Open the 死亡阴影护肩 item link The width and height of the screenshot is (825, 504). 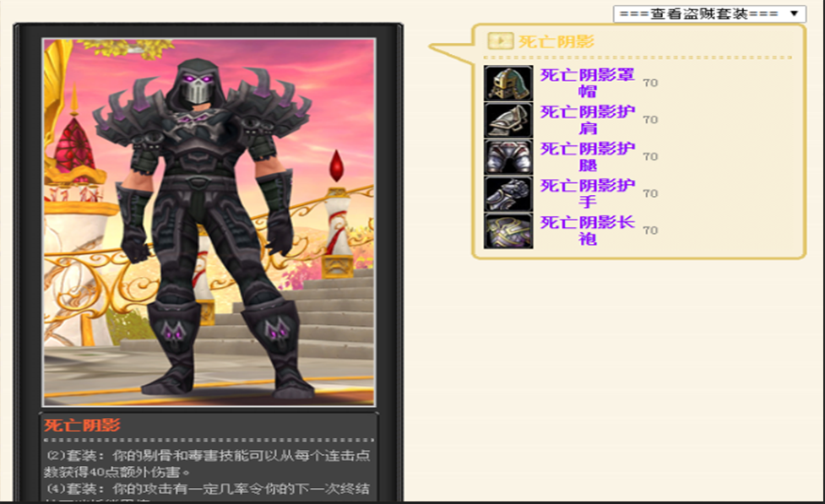pos(587,120)
